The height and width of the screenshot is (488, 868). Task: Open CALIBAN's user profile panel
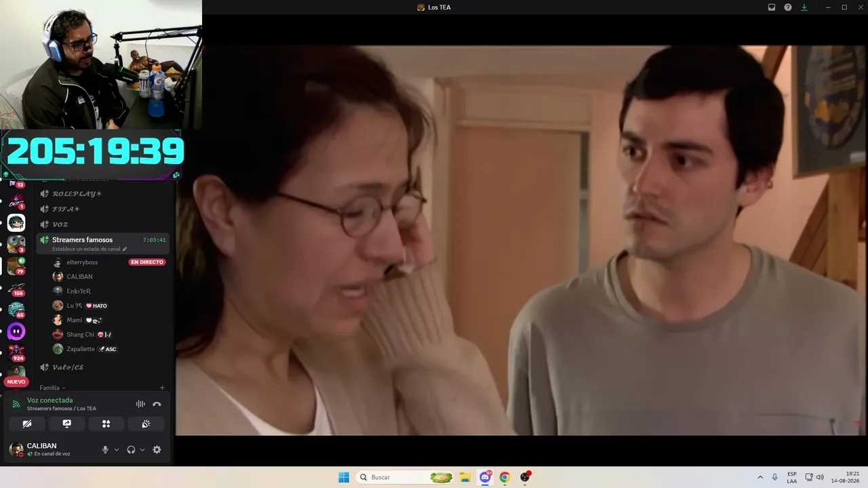[x=41, y=449]
